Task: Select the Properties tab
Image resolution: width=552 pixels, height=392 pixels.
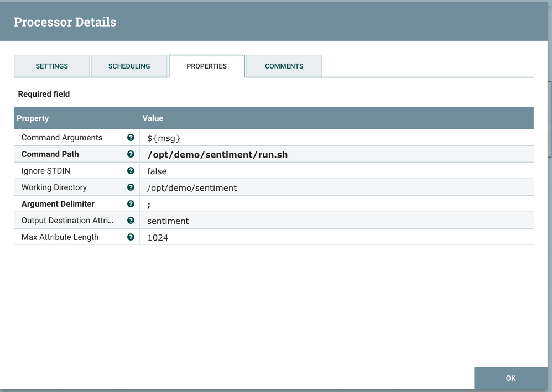Action: click(206, 66)
